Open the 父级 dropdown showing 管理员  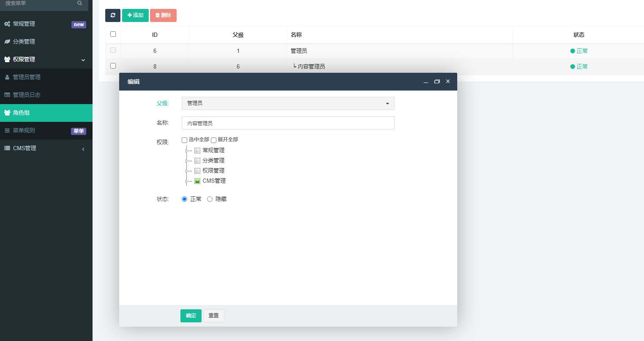click(288, 103)
